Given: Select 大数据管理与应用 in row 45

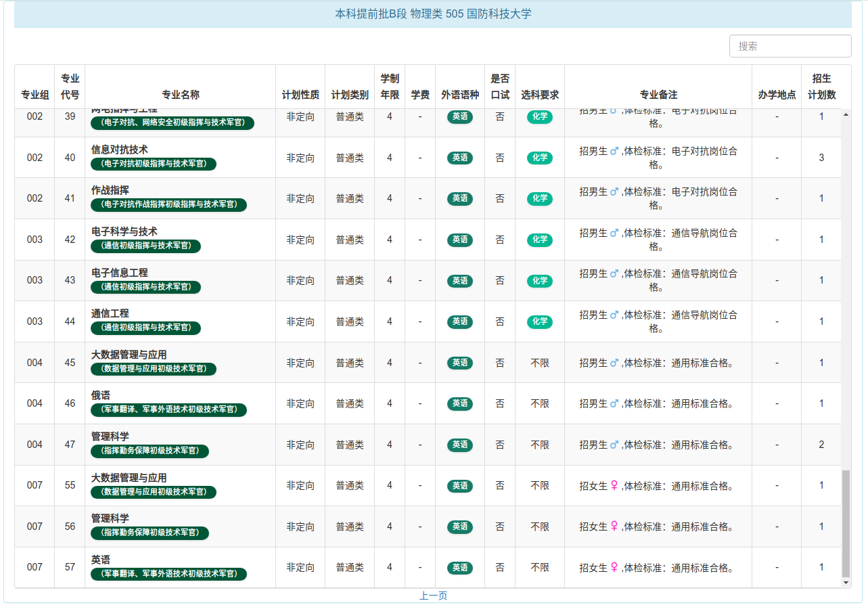Looking at the screenshot, I should coord(129,355).
